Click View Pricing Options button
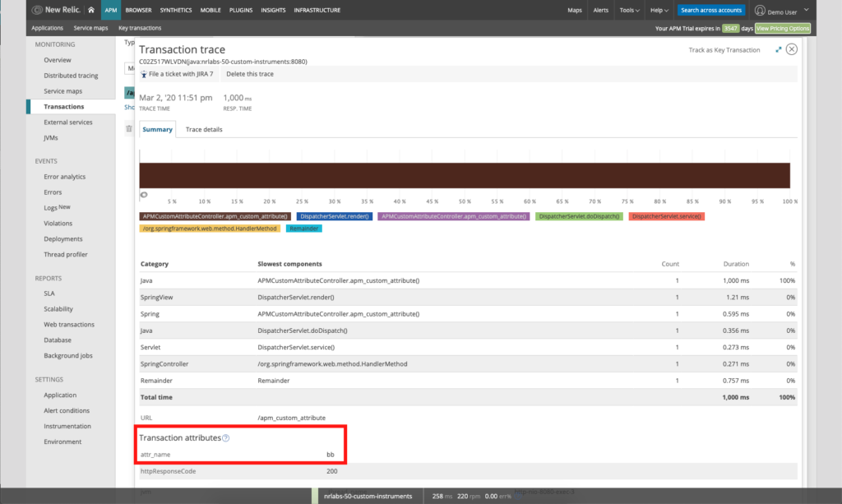Screen dimensions: 842x504 click(x=783, y=29)
